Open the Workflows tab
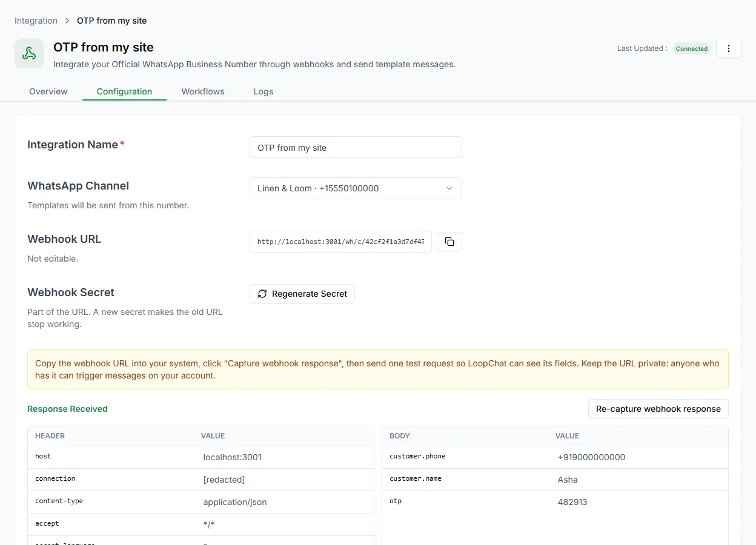This screenshot has width=756, height=545. tap(203, 91)
